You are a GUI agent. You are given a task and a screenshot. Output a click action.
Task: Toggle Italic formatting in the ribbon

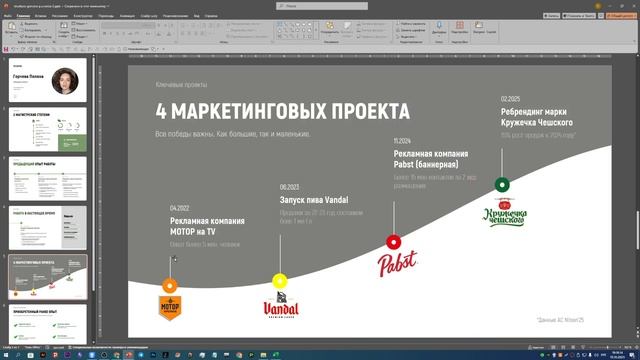pos(111,34)
